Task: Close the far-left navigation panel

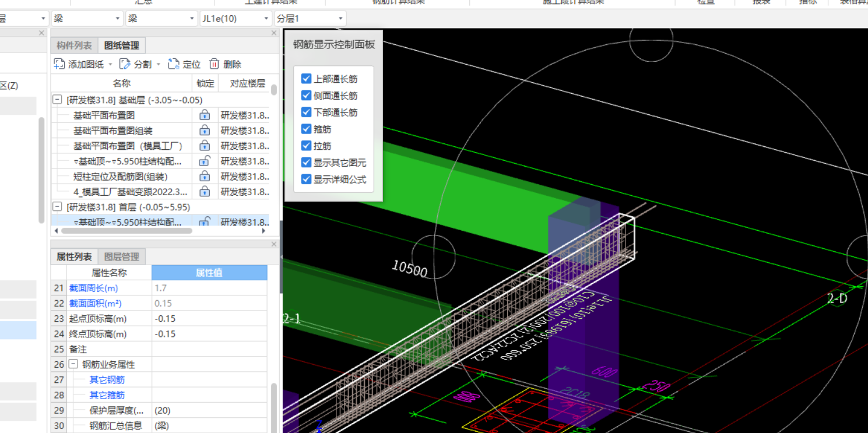Action: pos(41,33)
